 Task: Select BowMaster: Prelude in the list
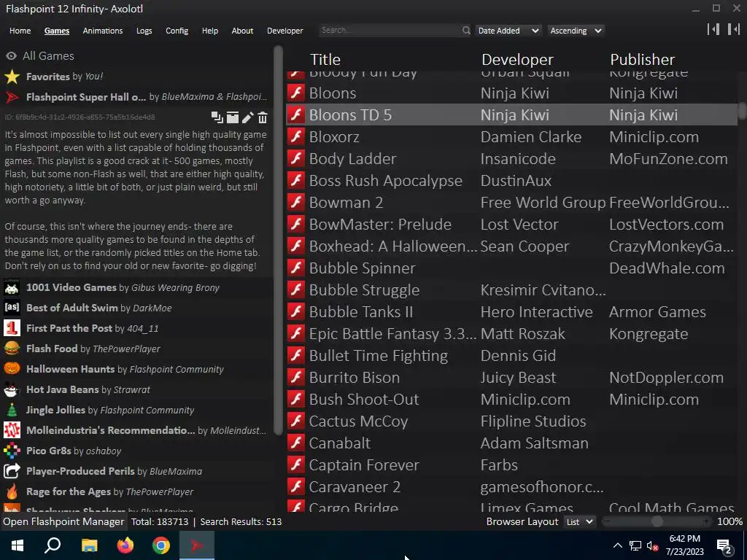[x=511, y=225]
